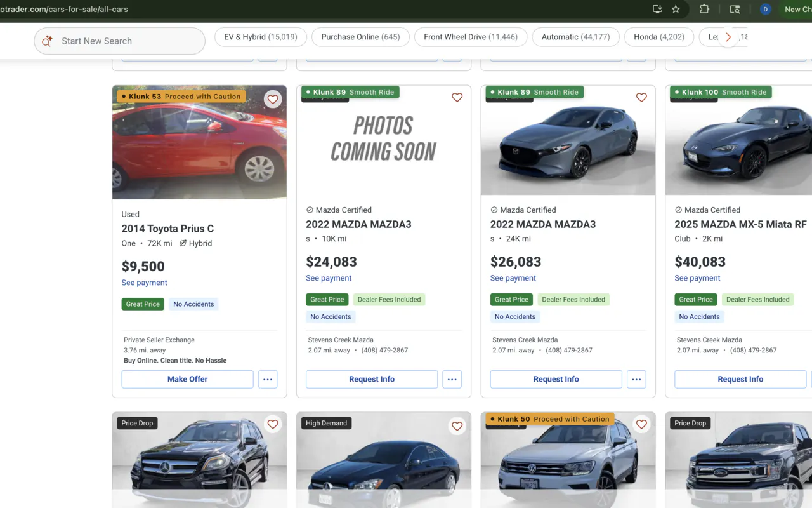Click the Klunk 100 Smooth Ride badge
Viewport: 812px width, 508px height.
coord(721,92)
